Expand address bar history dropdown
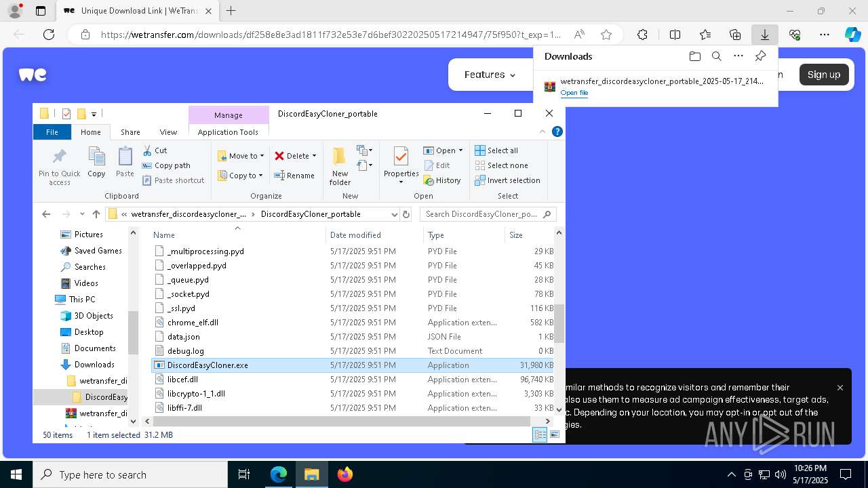Viewport: 868px width, 488px height. pos(394,214)
